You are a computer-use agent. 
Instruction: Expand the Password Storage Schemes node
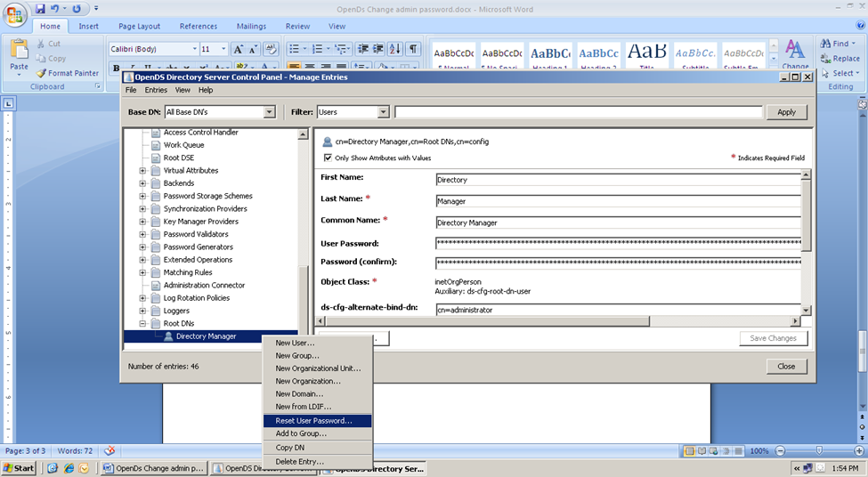[142, 196]
